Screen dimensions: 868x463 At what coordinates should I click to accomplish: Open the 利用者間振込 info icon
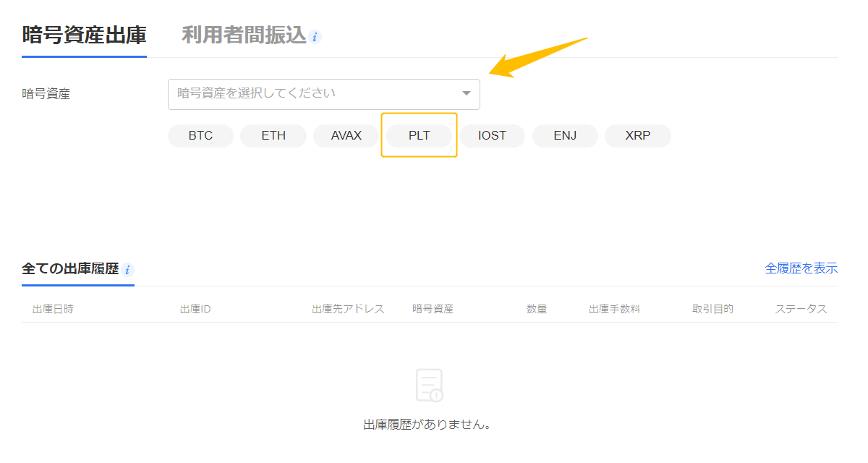click(315, 37)
